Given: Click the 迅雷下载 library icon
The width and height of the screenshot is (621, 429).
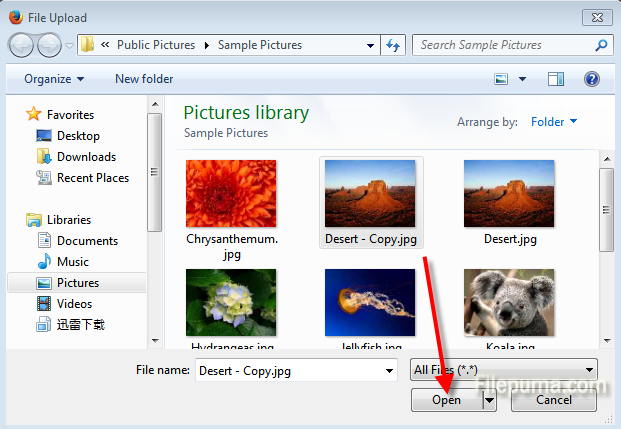Looking at the screenshot, I should click(x=44, y=324).
